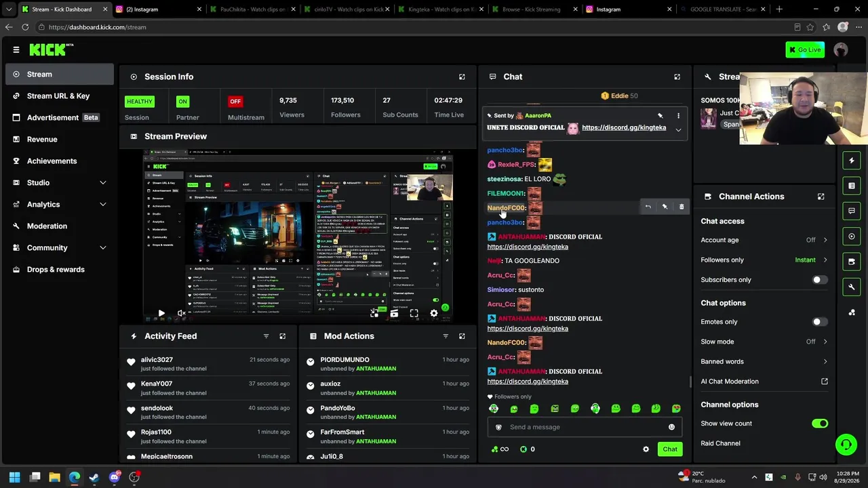Screen dimensions: 868x488
Task: Open the Kick hamburger menu
Action: 16,49
